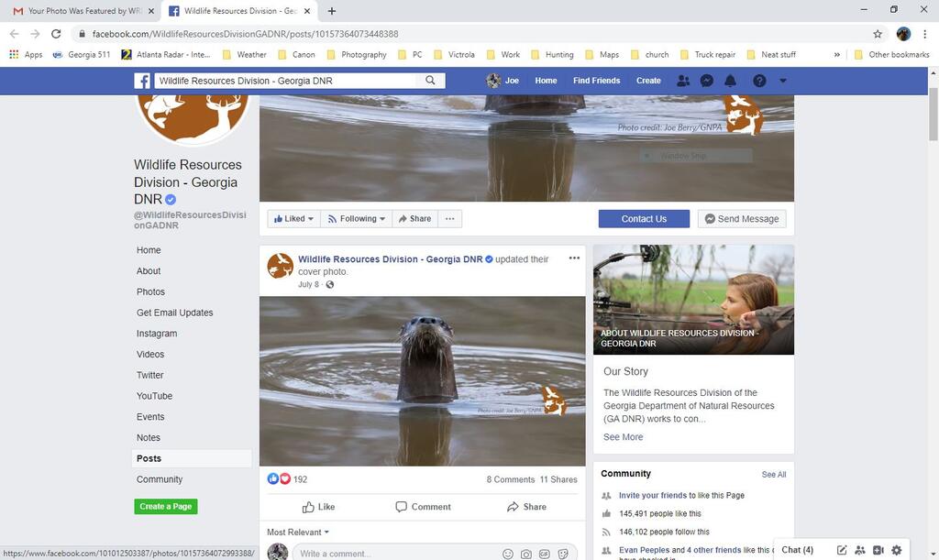This screenshot has height=560, width=939.
Task: Open chat options gear icon
Action: point(897,550)
